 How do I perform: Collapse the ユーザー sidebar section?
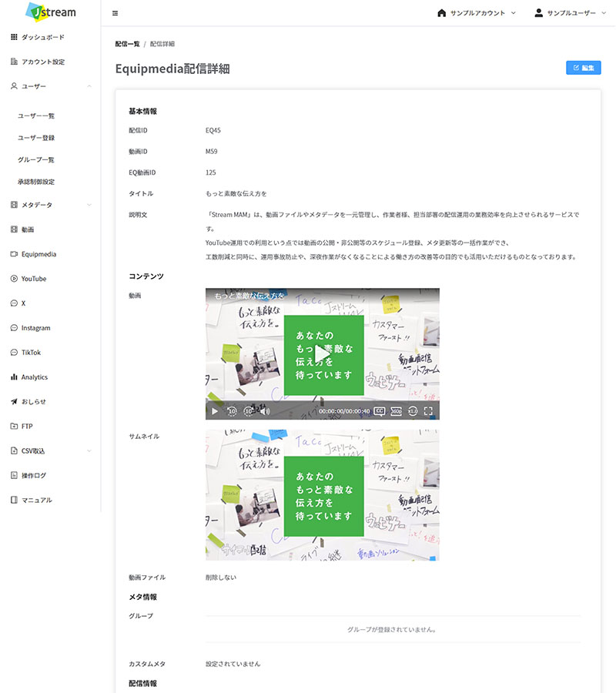(89, 86)
